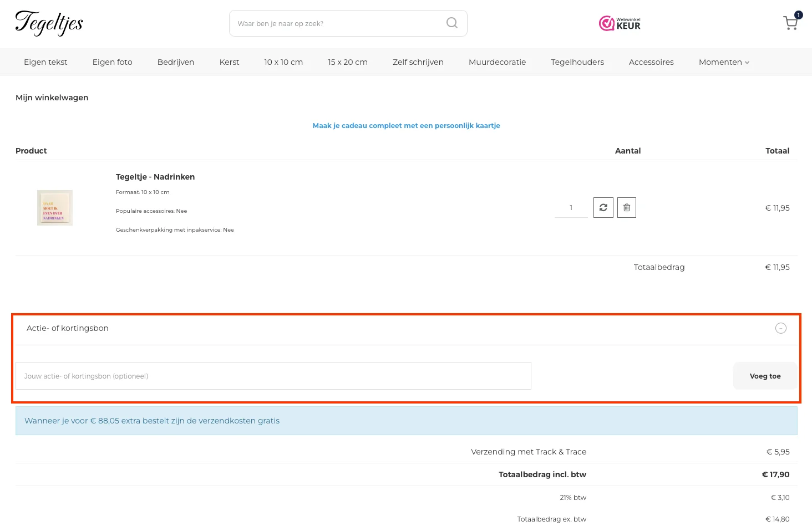812x531 pixels.
Task: Click the product quantity field
Action: click(x=571, y=208)
